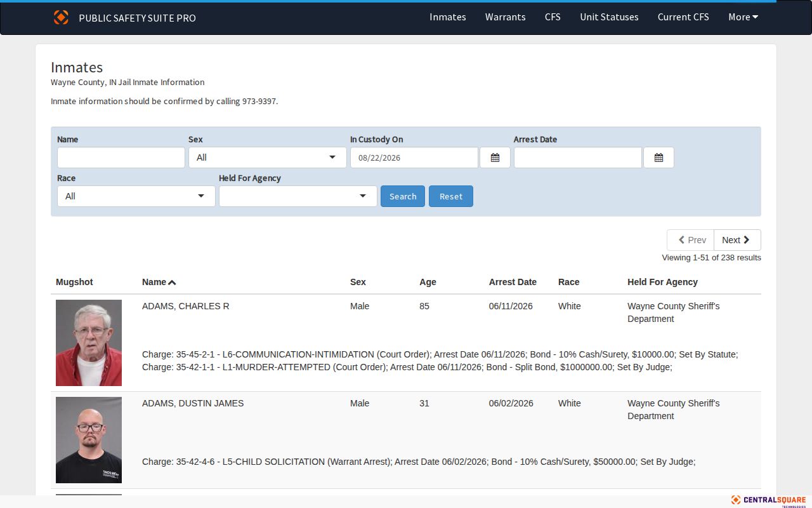
Task: Select the name ADAMS, DUSTIN JAMES
Action: [x=193, y=403]
